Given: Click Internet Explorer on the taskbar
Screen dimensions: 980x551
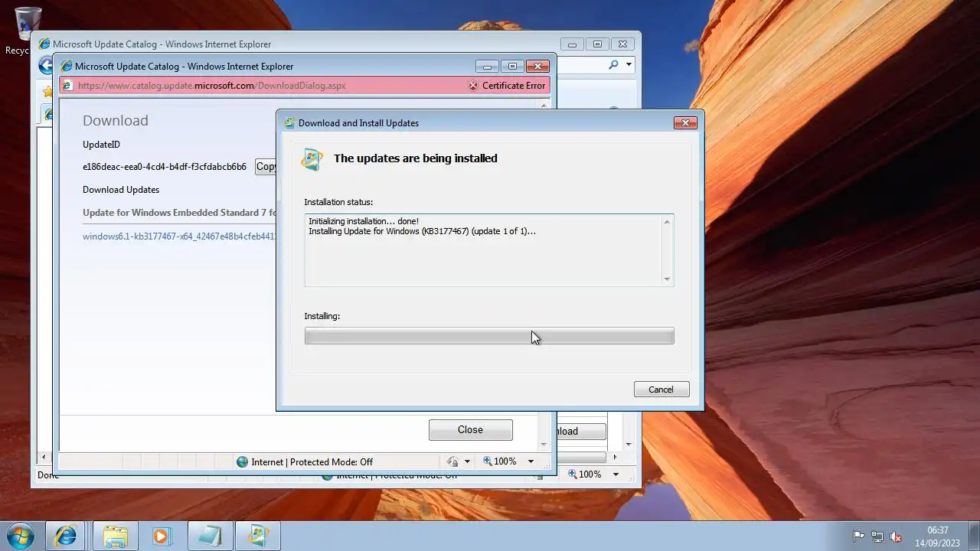Looking at the screenshot, I should tap(66, 536).
